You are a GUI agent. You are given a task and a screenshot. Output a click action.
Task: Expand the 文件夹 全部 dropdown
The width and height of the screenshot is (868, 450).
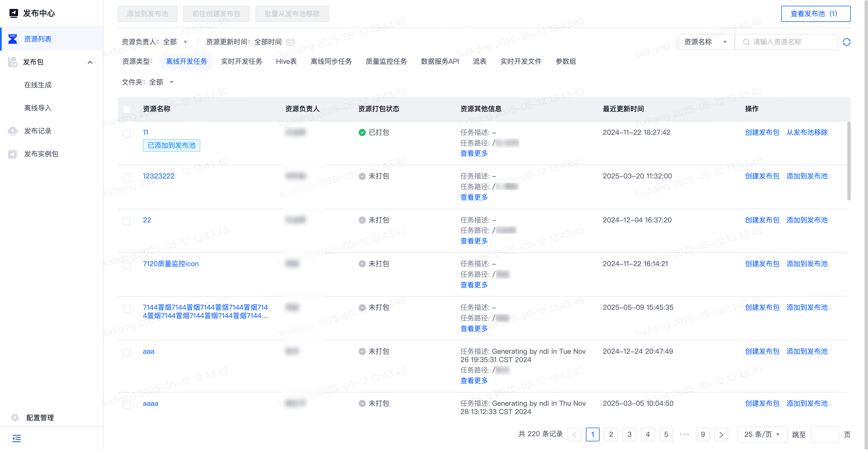pyautogui.click(x=161, y=82)
